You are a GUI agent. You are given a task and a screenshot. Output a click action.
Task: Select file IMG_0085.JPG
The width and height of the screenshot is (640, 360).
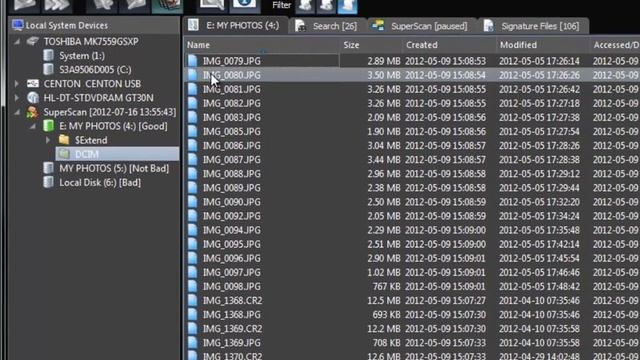click(x=231, y=131)
